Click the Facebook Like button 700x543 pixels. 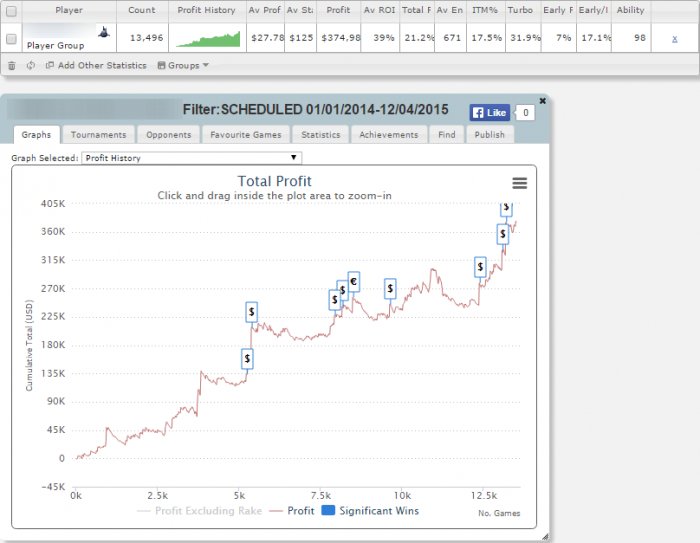click(490, 113)
